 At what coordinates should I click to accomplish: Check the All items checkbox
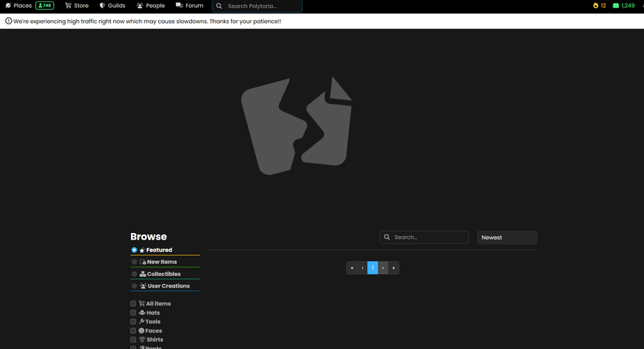(133, 304)
